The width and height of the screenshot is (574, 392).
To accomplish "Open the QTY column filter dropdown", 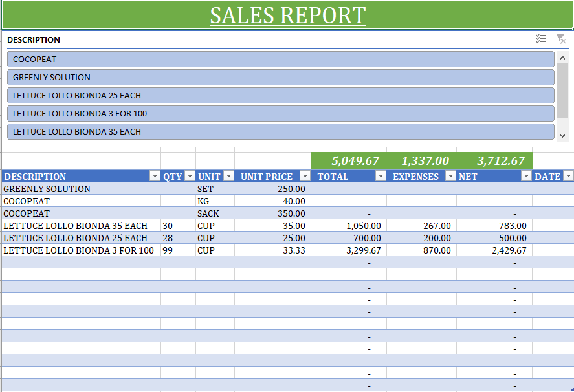I will click(190, 177).
